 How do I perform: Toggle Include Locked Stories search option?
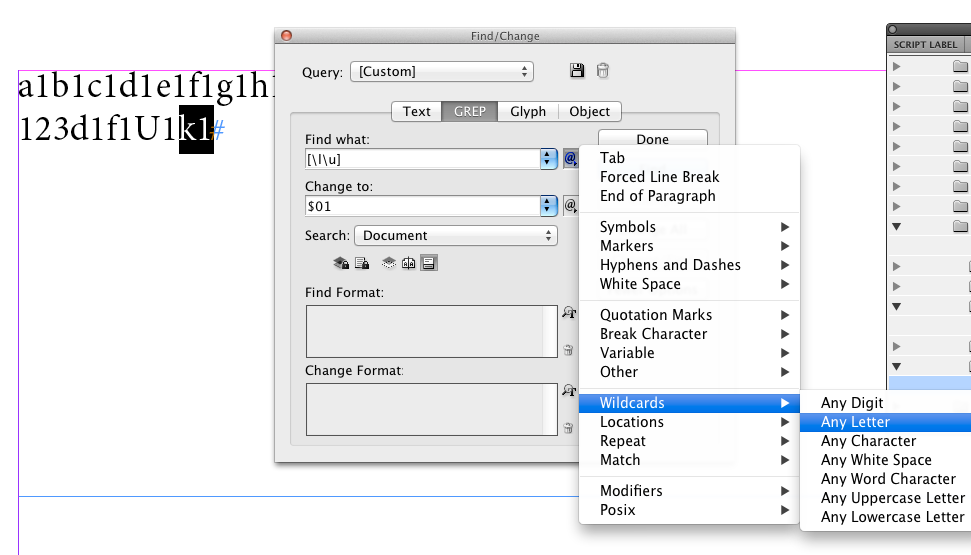pos(362,263)
